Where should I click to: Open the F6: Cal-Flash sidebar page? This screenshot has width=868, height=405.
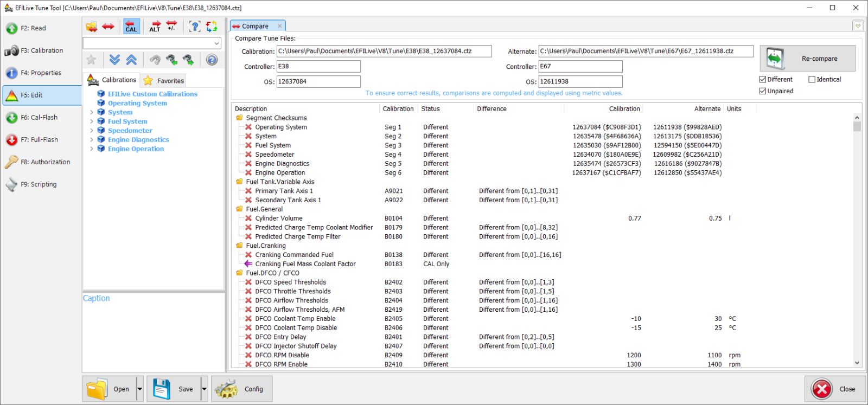[x=41, y=117]
